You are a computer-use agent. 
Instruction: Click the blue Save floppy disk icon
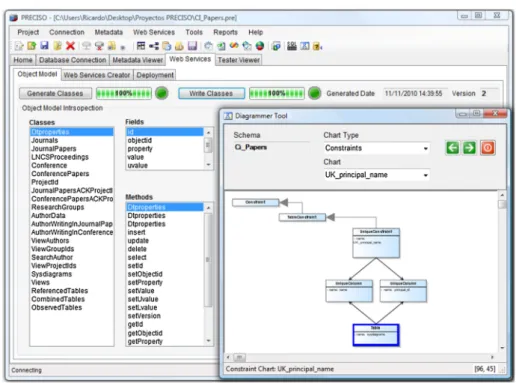click(44, 46)
